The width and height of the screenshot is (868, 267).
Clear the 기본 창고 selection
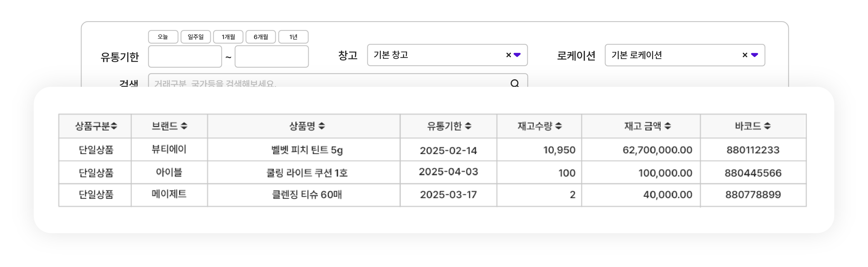(509, 55)
